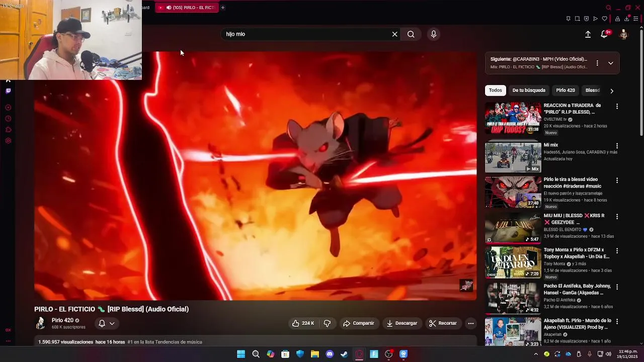Select the Blessd filter chip
This screenshot has width=644, height=362.
[593, 90]
